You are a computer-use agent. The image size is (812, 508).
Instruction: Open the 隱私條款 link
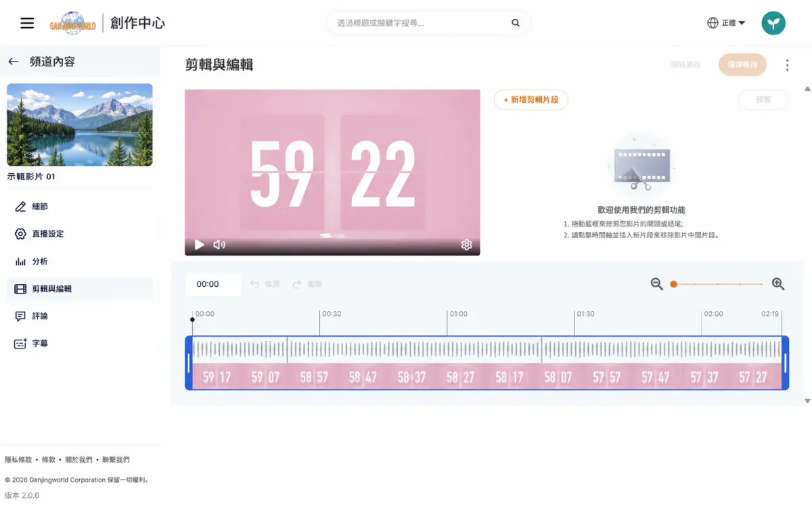pyautogui.click(x=18, y=460)
